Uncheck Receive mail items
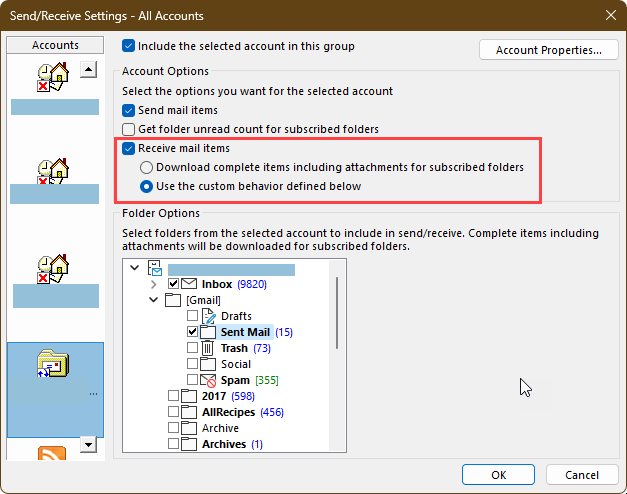 click(x=128, y=148)
